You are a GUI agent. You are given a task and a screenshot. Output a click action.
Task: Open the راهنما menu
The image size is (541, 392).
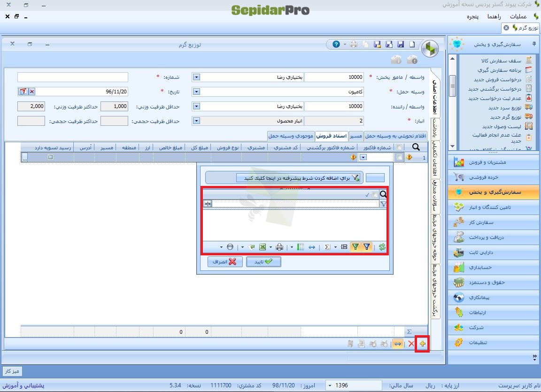494,16
